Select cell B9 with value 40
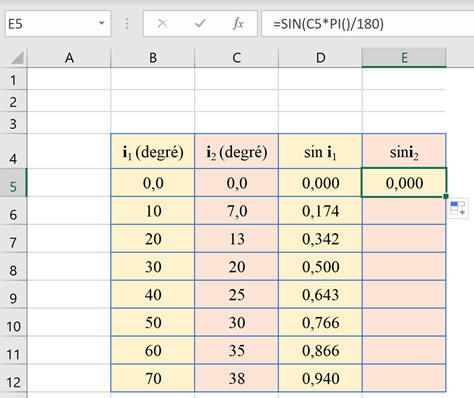Screen dimensions: 474x398 click(153, 294)
